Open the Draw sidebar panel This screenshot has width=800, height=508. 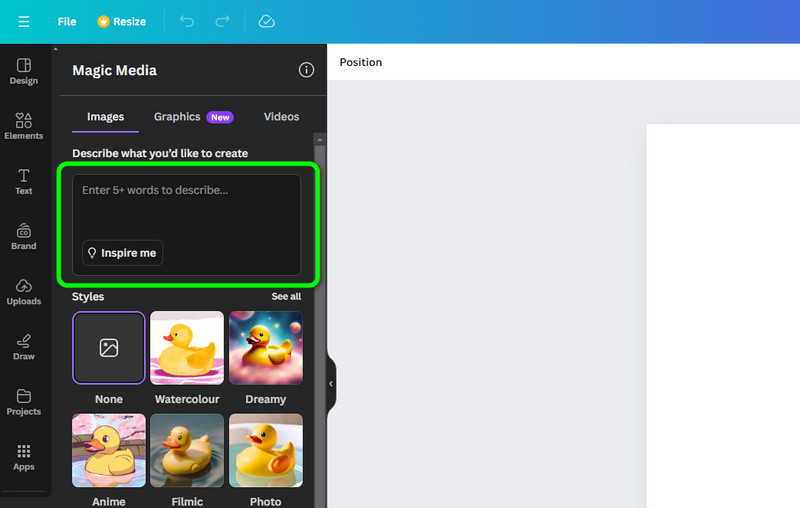[23, 347]
